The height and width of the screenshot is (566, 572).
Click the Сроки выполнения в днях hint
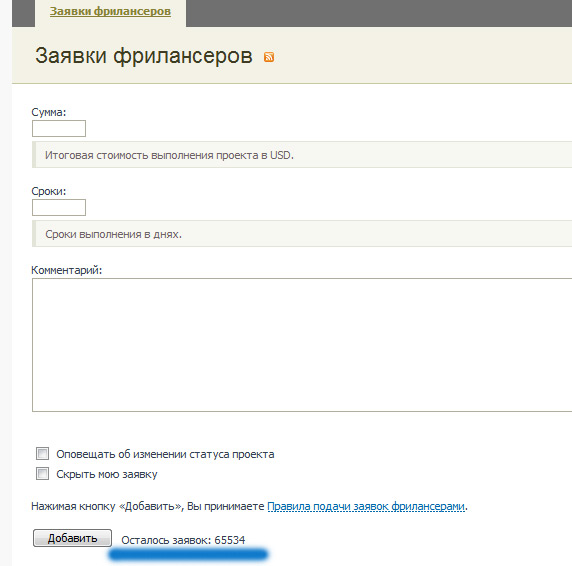(x=113, y=234)
